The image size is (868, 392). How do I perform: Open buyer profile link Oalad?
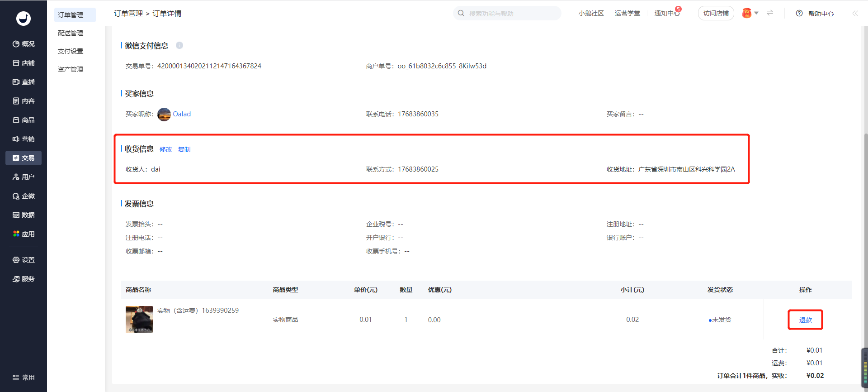click(182, 114)
